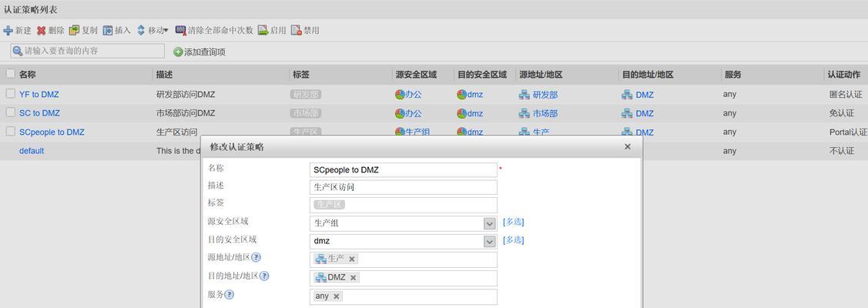
Task: Sort by 名称 column header
Action: (x=27, y=74)
